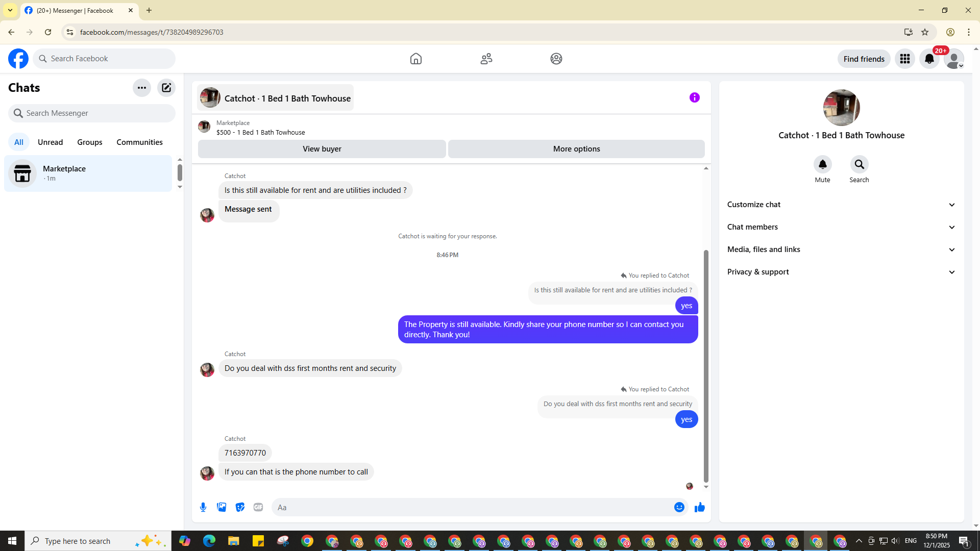Expand Privacy & support section

click(841, 272)
